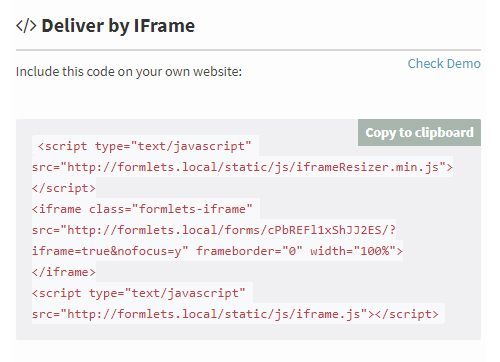Click the forms/cPbREFl1xShJJ2ES URL line
This screenshot has height=362, width=500.
[x=214, y=230]
